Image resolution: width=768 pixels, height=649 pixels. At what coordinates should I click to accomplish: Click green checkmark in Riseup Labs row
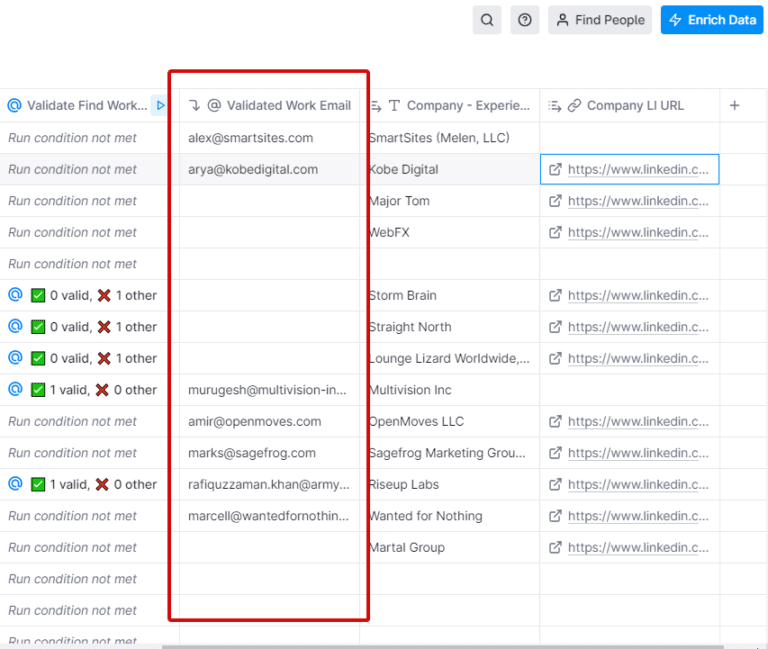[x=38, y=484]
